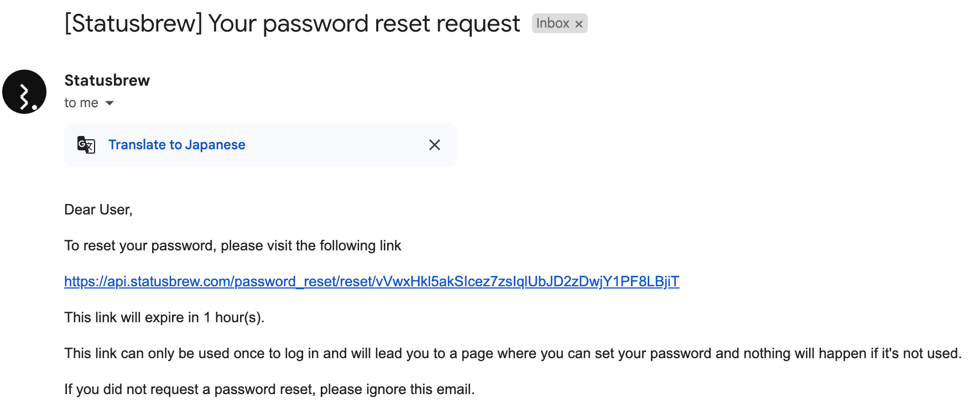Click 'To reset your password' sentence
Image resolution: width=980 pixels, height=409 pixels.
[232, 245]
